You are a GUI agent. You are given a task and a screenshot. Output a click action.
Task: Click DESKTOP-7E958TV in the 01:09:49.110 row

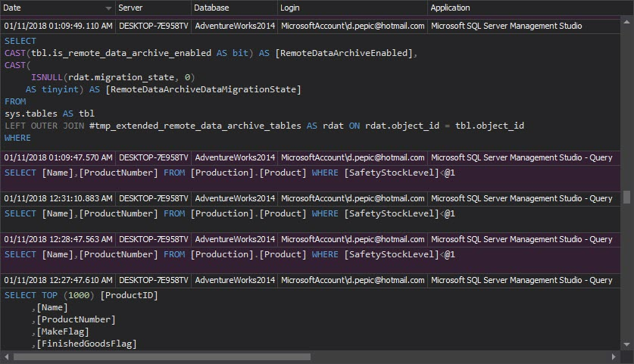(153, 26)
